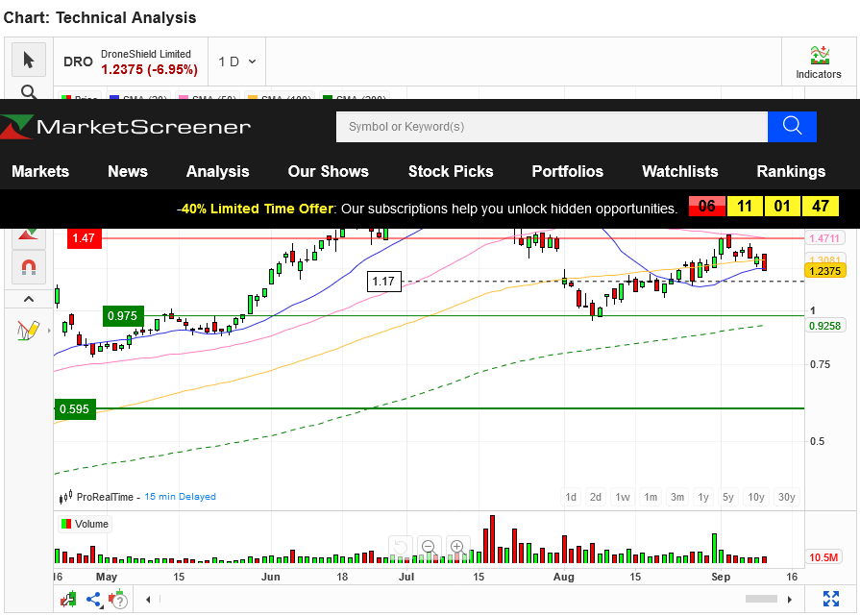Image resolution: width=860 pixels, height=616 pixels.
Task: Open the 1 D timeframe dropdown
Action: point(236,62)
